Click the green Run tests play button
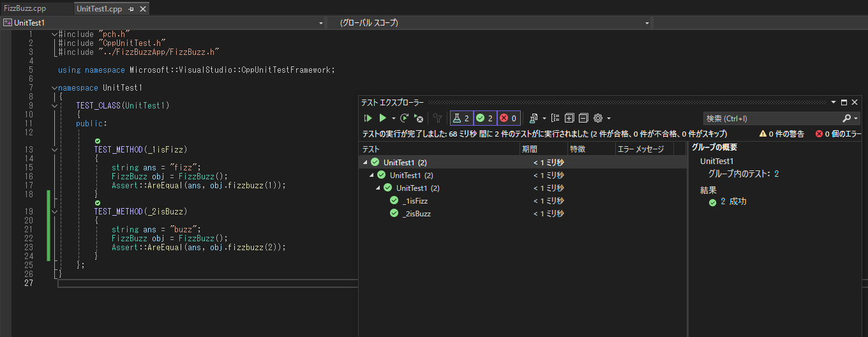Viewport: 868px width, 337px height. click(382, 118)
